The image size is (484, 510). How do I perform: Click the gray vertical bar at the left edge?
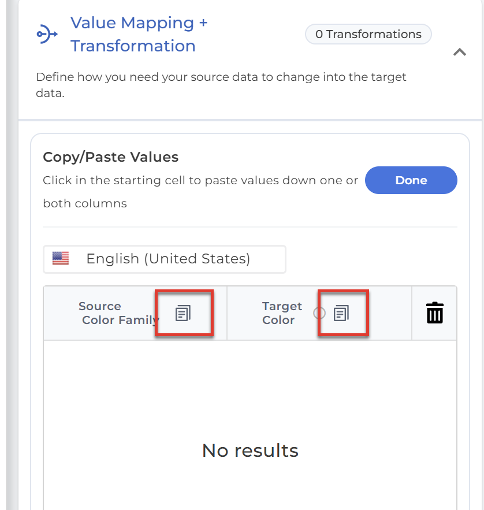11,255
